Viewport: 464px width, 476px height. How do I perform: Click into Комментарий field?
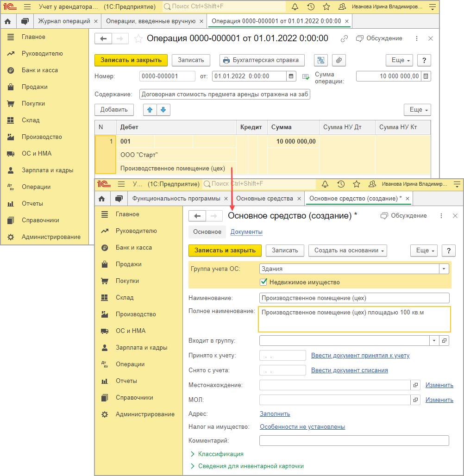354,441
